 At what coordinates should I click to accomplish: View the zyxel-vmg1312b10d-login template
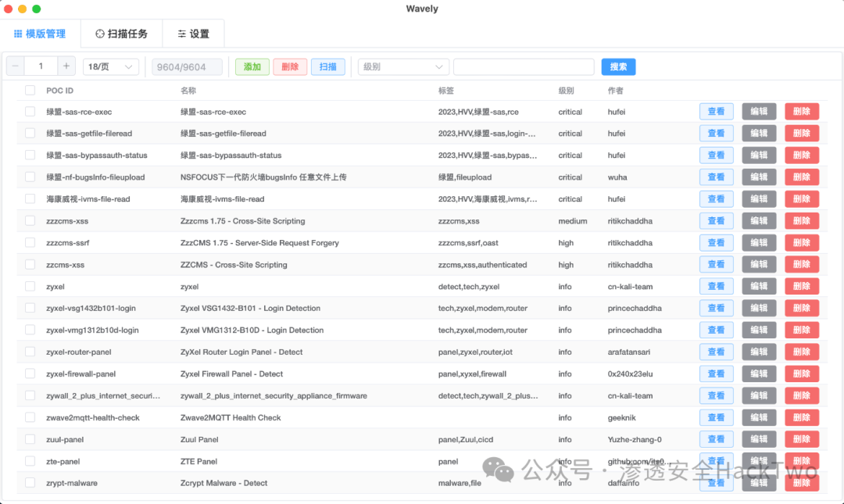point(716,330)
